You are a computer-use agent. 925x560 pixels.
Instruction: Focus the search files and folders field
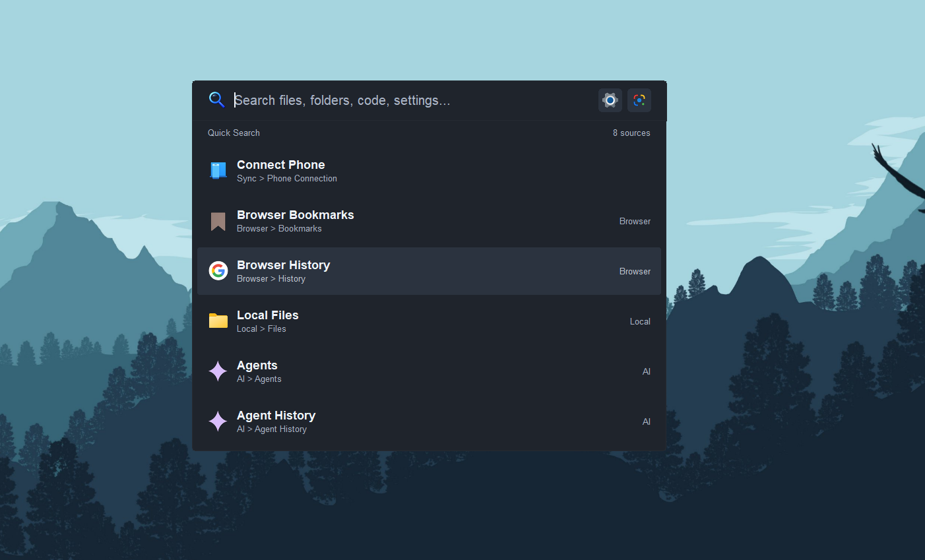click(412, 100)
